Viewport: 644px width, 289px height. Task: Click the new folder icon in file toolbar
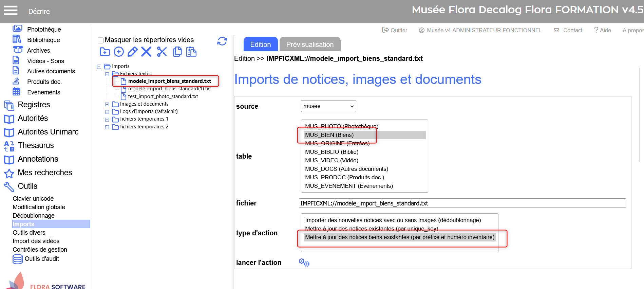105,52
